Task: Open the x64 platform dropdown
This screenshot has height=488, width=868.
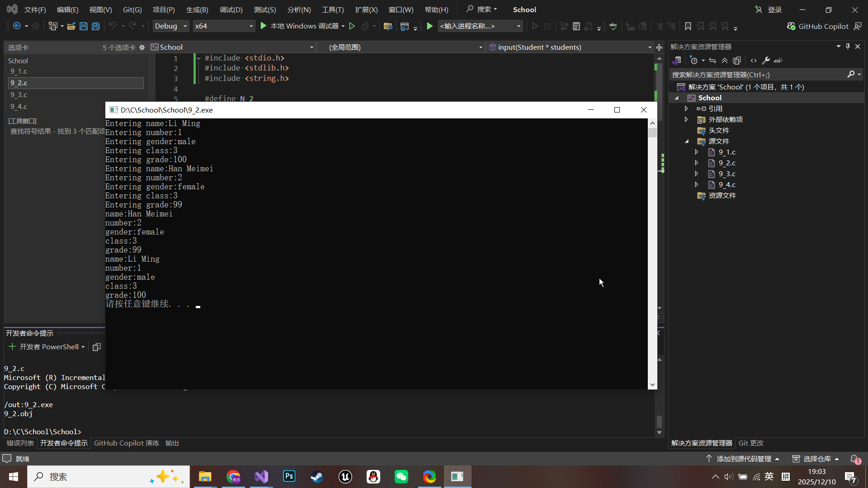Action: coord(223,26)
